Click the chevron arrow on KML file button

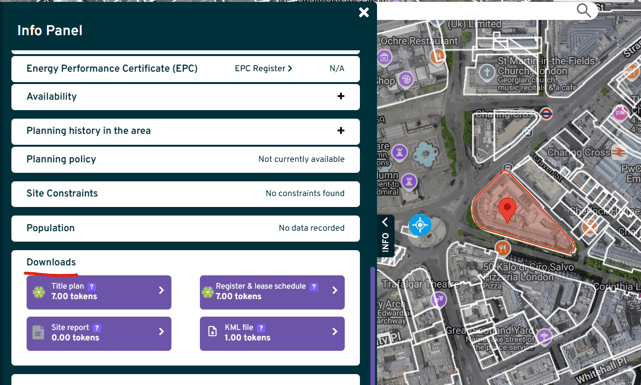tap(335, 331)
